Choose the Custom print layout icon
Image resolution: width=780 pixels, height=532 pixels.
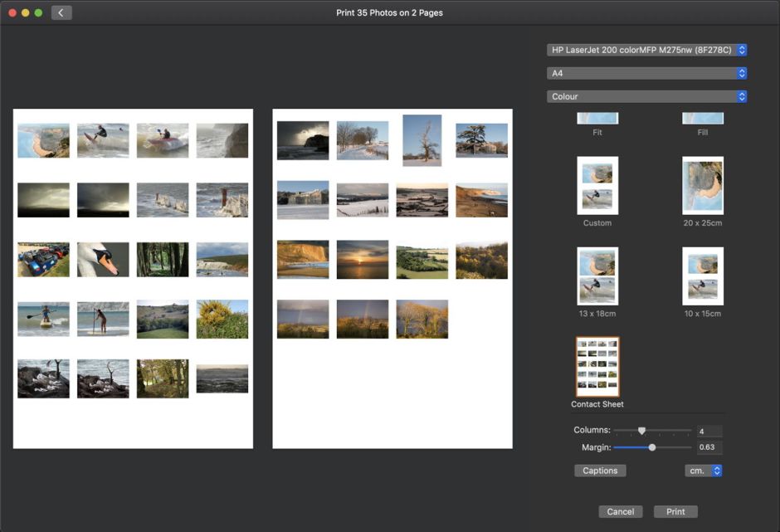597,186
